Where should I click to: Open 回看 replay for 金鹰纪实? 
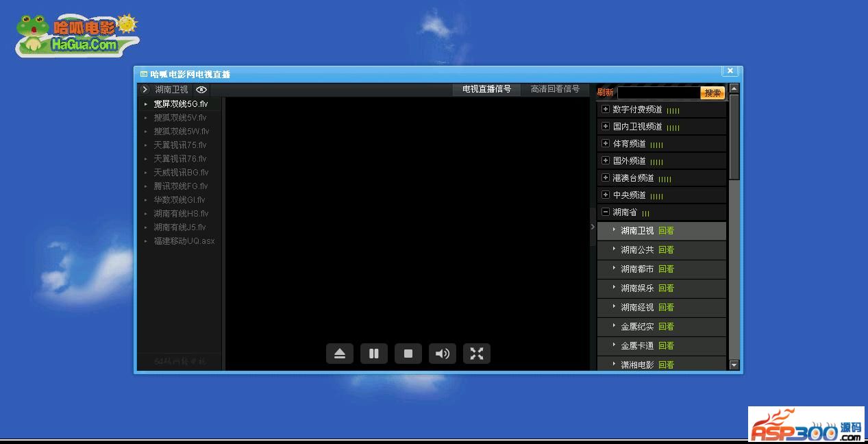[x=666, y=327]
